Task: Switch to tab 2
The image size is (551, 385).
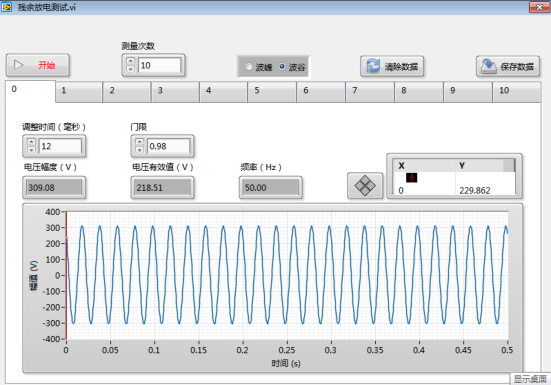Action: (127, 92)
